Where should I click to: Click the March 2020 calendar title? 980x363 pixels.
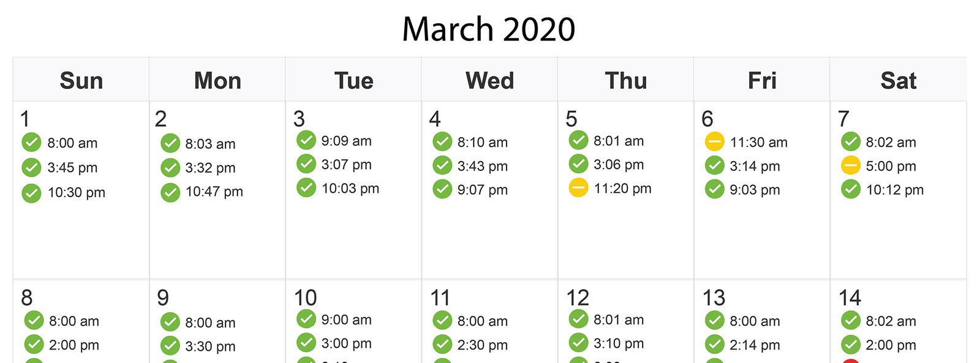pos(489,29)
